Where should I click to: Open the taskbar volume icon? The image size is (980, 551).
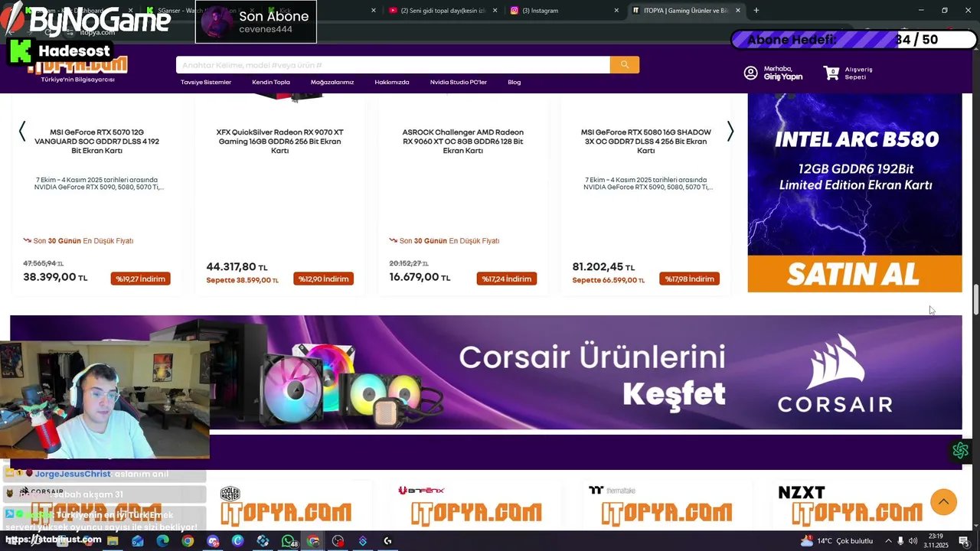pyautogui.click(x=913, y=541)
